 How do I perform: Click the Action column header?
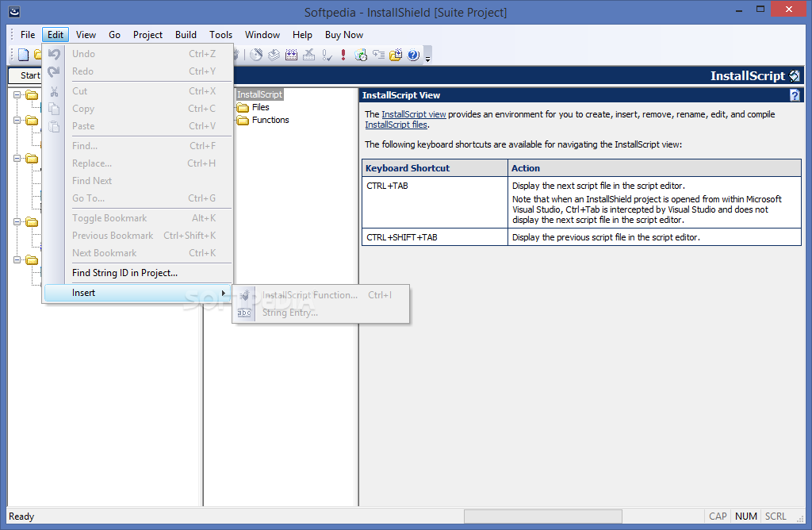654,168
